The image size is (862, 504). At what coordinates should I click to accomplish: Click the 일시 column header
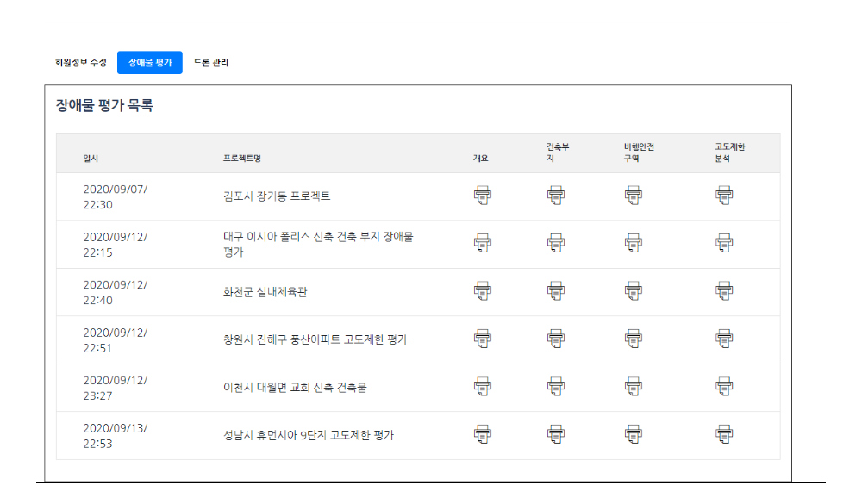(91, 159)
